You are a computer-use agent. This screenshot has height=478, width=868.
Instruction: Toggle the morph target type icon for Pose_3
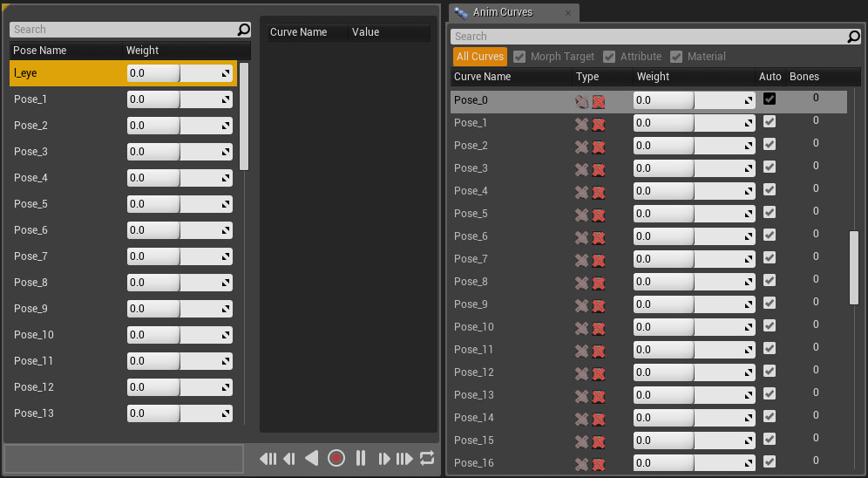[581, 169]
